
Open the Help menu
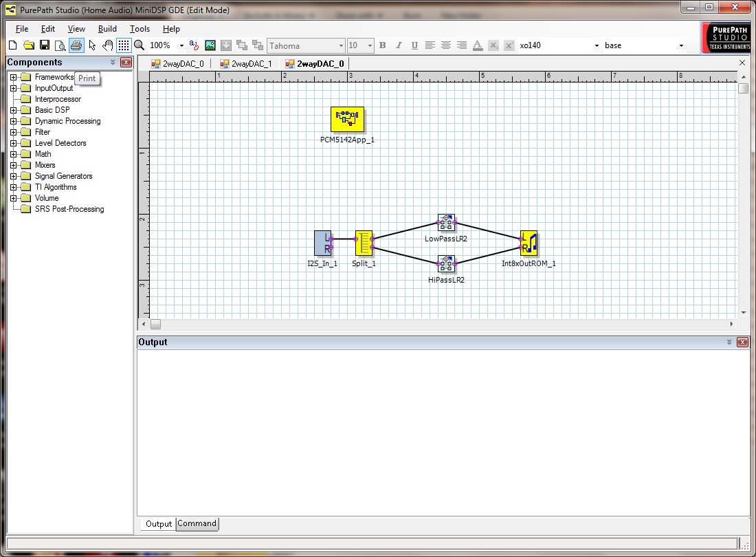[x=171, y=29]
